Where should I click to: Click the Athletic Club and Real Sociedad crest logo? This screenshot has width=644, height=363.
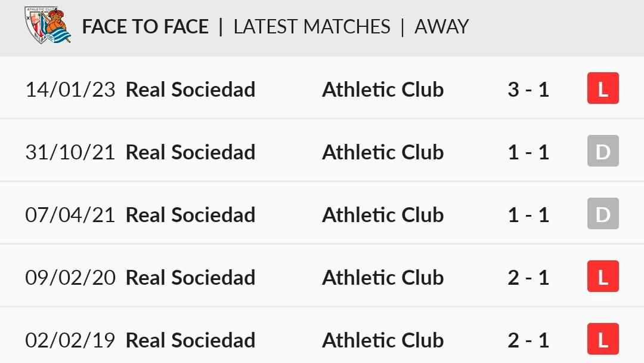[x=48, y=25]
